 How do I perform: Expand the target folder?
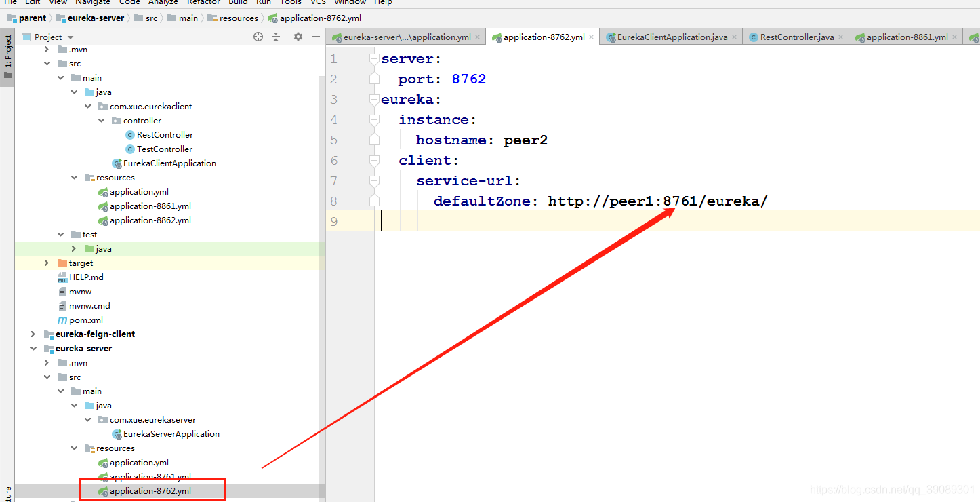point(47,263)
